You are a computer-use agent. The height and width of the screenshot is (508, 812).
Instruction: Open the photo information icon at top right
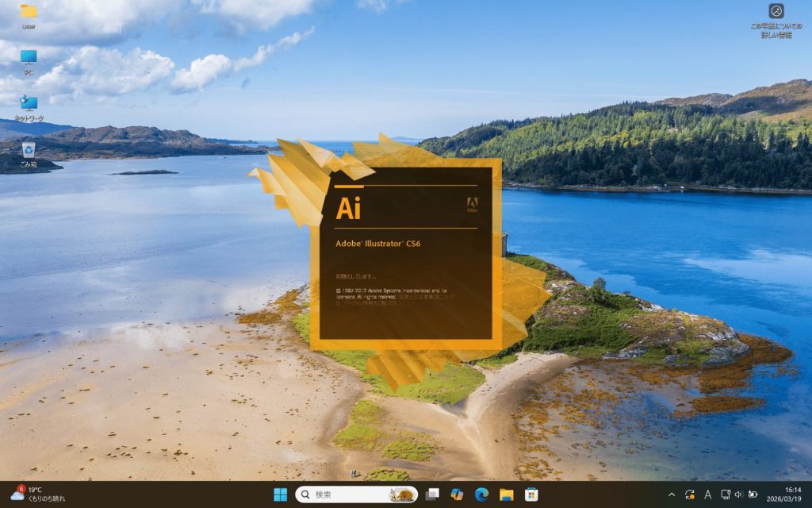(776, 16)
